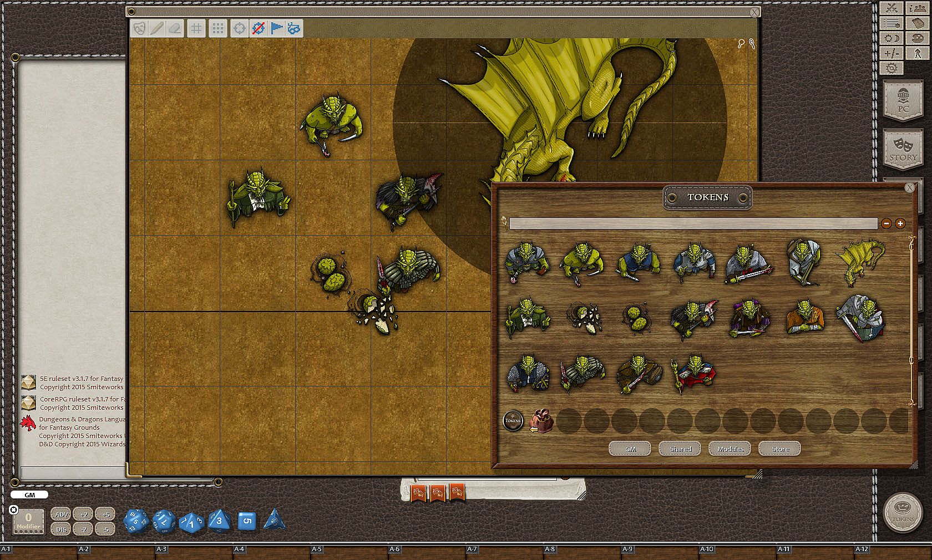Toggle the +5 modifier button
This screenshot has width=932, height=560.
(105, 515)
